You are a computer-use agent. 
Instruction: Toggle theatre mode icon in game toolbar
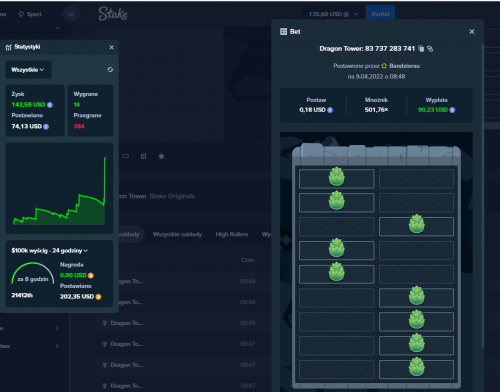pos(126,156)
